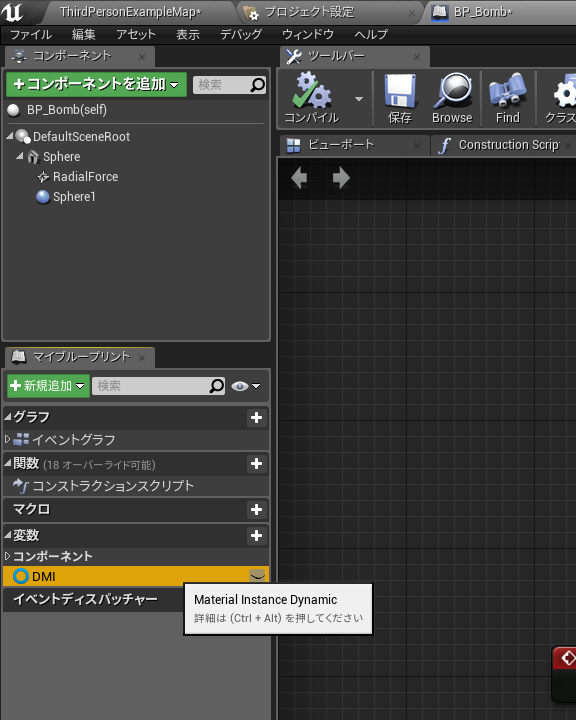This screenshot has width=576, height=720.
Task: Click the Save (保存) floppy icon
Action: (x=400, y=91)
